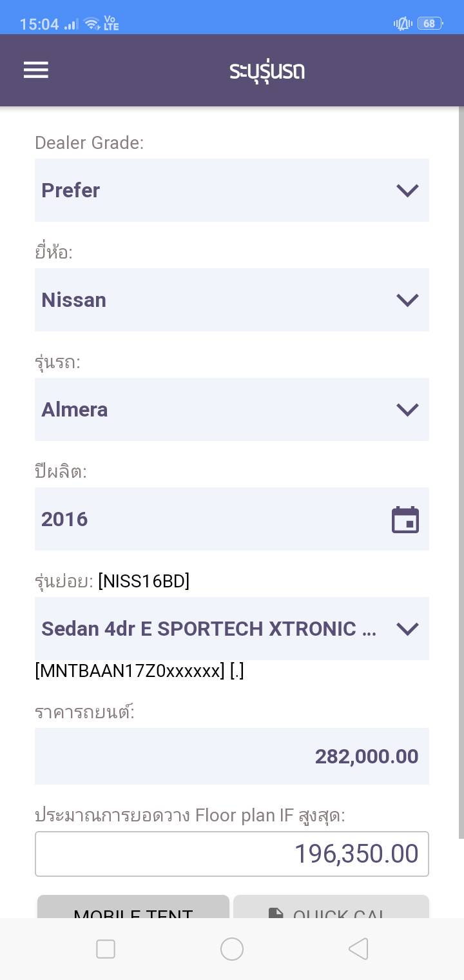Tap the calendar icon for production year
The width and height of the screenshot is (464, 980).
(405, 520)
